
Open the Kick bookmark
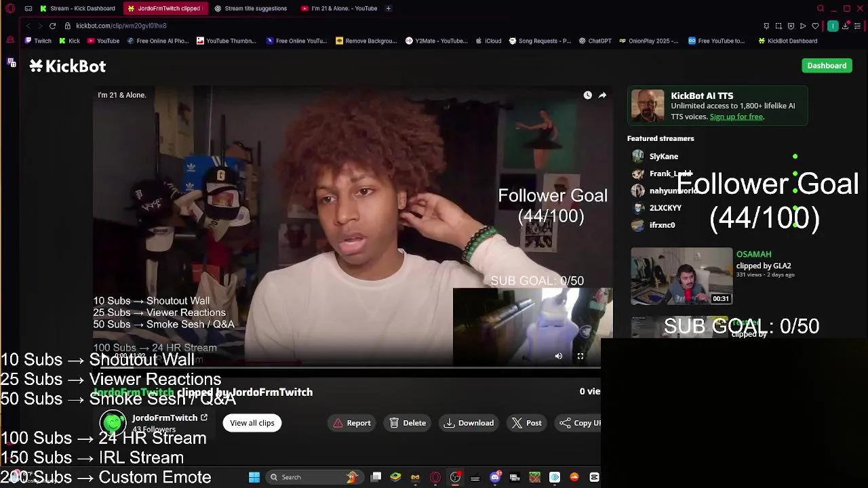point(69,41)
